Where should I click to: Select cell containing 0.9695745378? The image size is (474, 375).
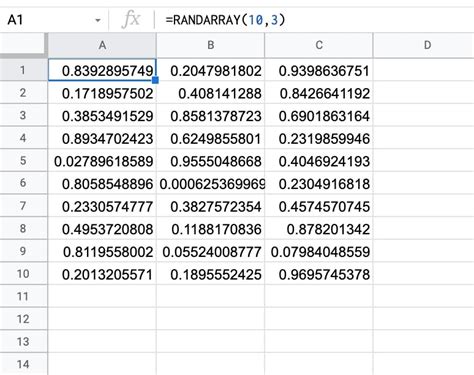319,274
